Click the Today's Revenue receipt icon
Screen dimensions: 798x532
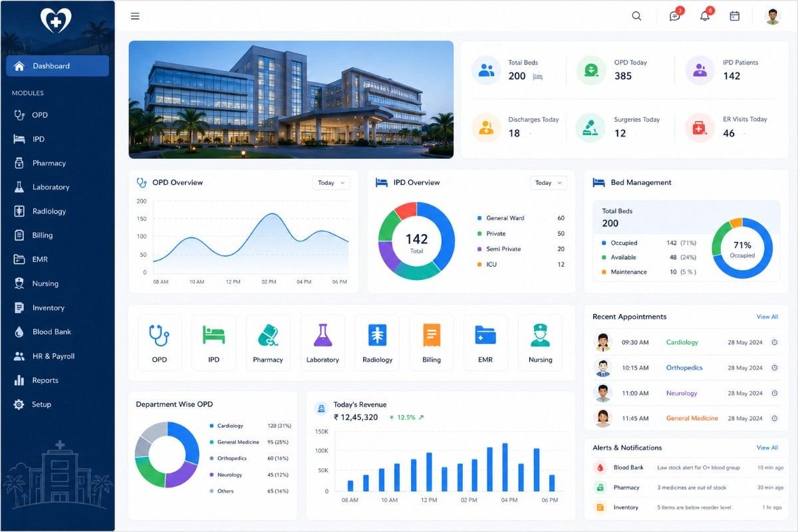click(321, 409)
